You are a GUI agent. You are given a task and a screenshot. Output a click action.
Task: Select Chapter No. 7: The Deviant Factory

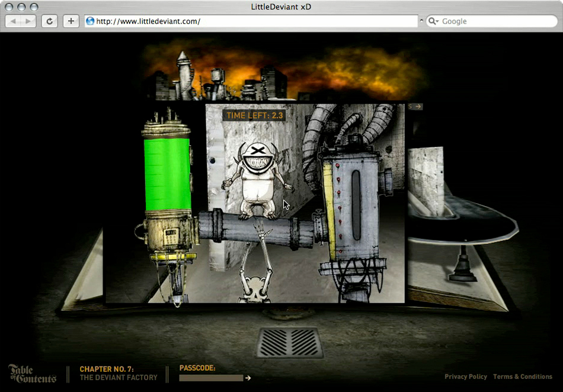tap(119, 374)
